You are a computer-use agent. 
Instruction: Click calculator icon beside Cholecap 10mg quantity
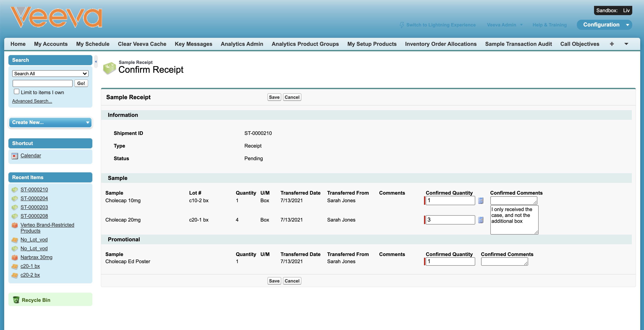click(x=480, y=201)
